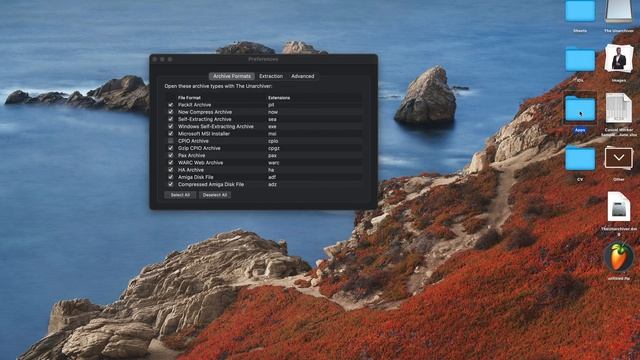Select the CV folder on the desktop
The height and width of the screenshot is (360, 640).
pos(580,159)
